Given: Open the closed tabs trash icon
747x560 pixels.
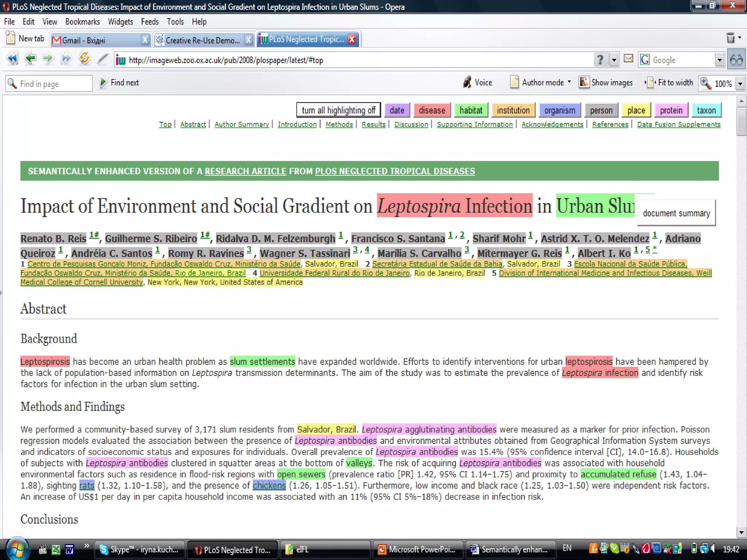Looking at the screenshot, I should pyautogui.click(x=731, y=38).
